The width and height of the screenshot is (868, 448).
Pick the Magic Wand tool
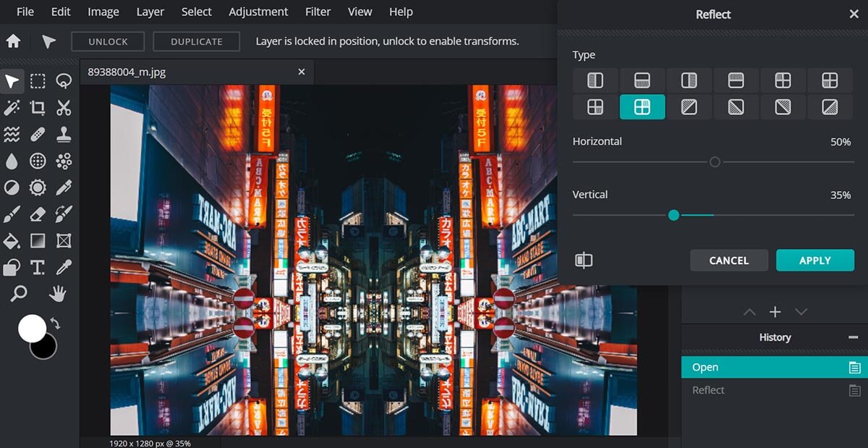(x=12, y=107)
